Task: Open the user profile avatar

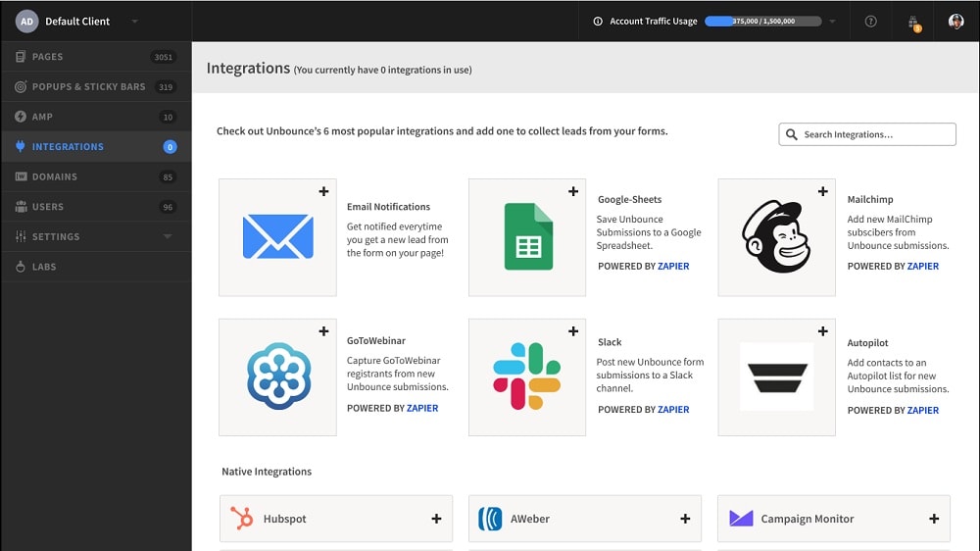Action: 955,22
